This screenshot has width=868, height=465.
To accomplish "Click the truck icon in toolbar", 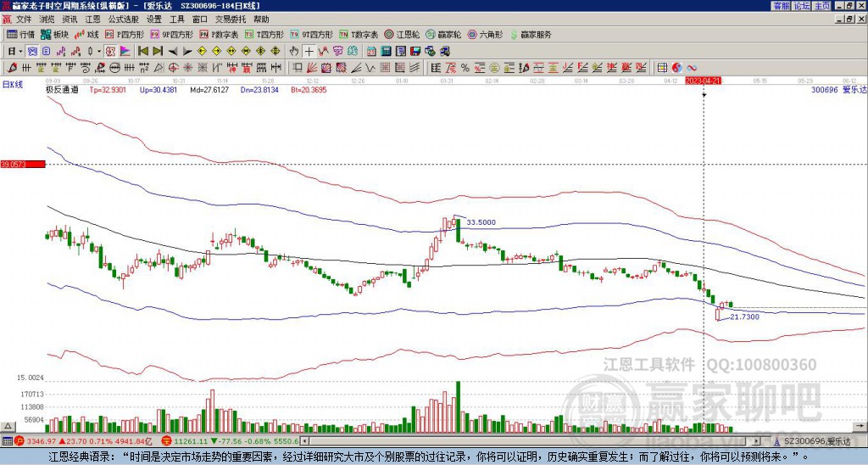I will pos(444,52).
